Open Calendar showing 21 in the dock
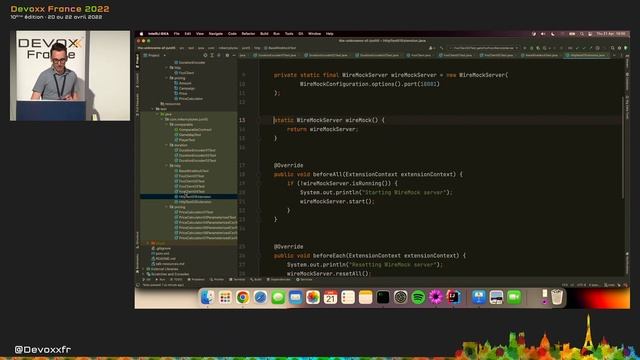Image resolution: width=640 pixels, height=360 pixels. (330, 297)
